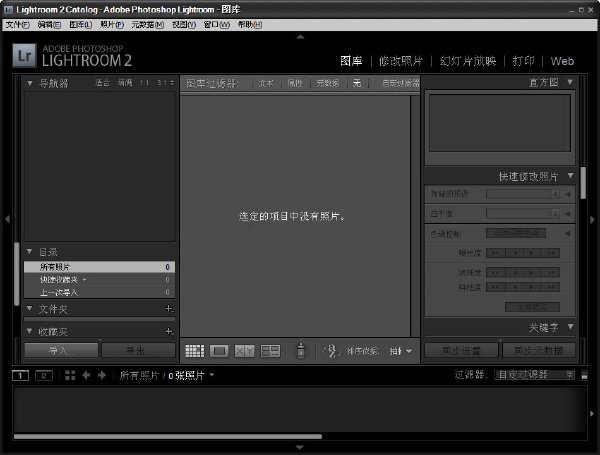Image resolution: width=600 pixels, height=455 pixels.
Task: Toggle the filter switch beside 自定过滤器
Action: point(584,375)
